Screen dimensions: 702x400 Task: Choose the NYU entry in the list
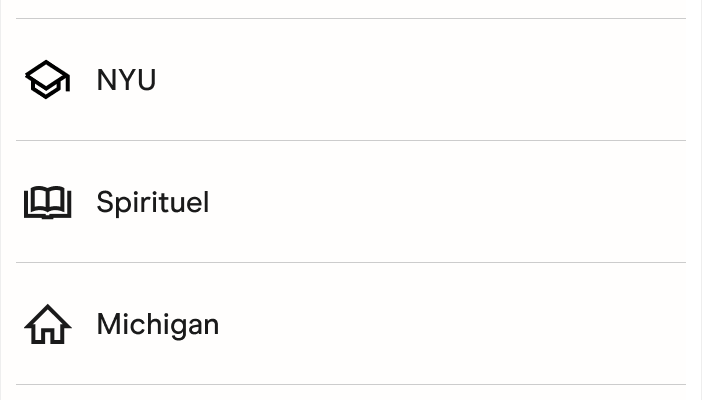click(x=350, y=80)
